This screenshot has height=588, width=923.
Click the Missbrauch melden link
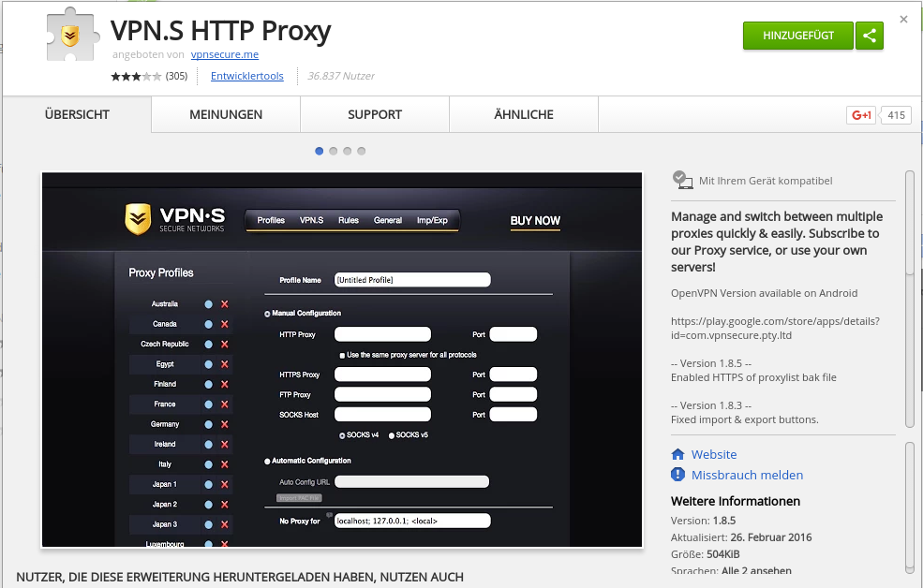coord(747,475)
